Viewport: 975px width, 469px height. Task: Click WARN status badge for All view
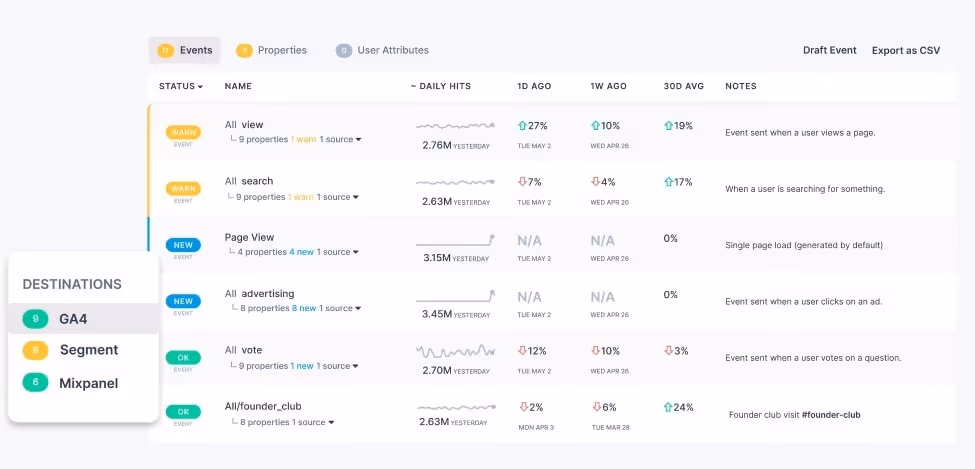tap(183, 132)
